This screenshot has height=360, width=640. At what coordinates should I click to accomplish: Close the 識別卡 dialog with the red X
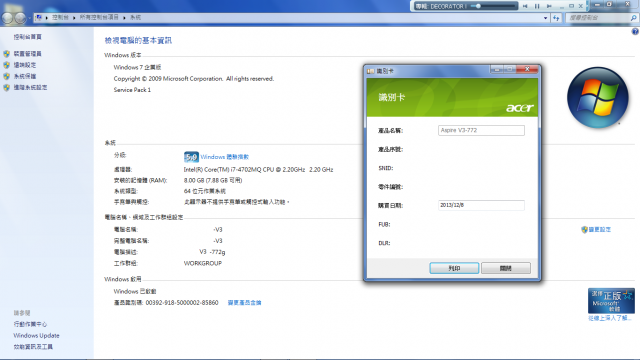(x=527, y=69)
